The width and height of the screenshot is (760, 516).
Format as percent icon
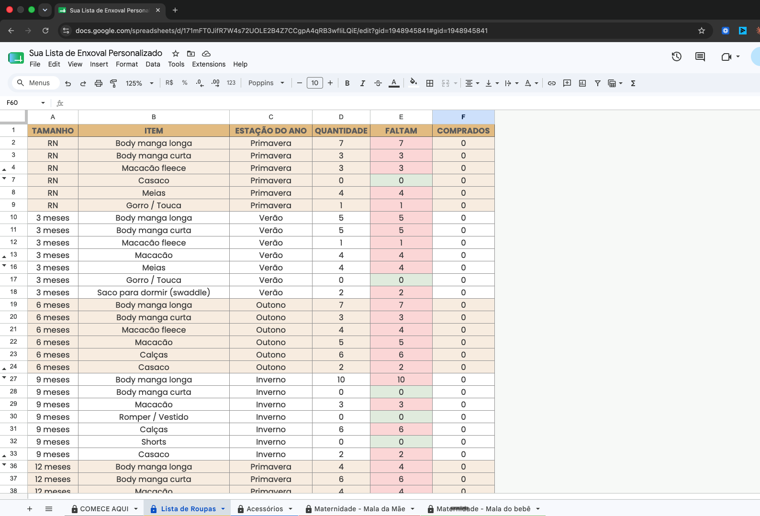coord(184,83)
